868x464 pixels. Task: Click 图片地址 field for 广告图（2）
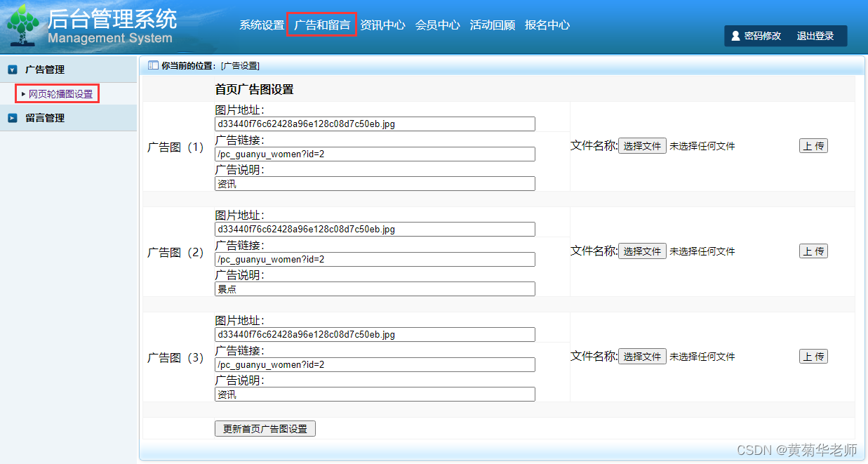(x=375, y=230)
